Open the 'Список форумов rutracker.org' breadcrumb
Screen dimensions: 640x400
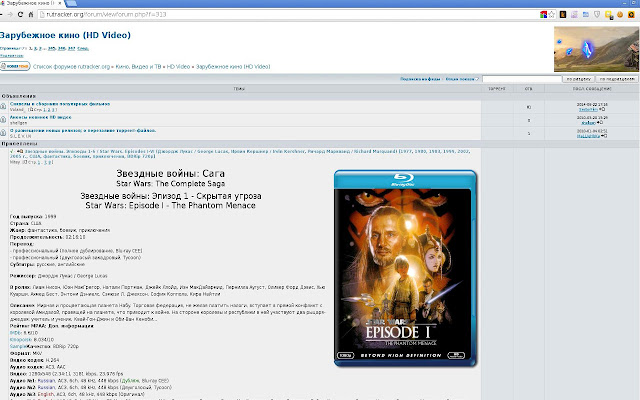pos(71,67)
